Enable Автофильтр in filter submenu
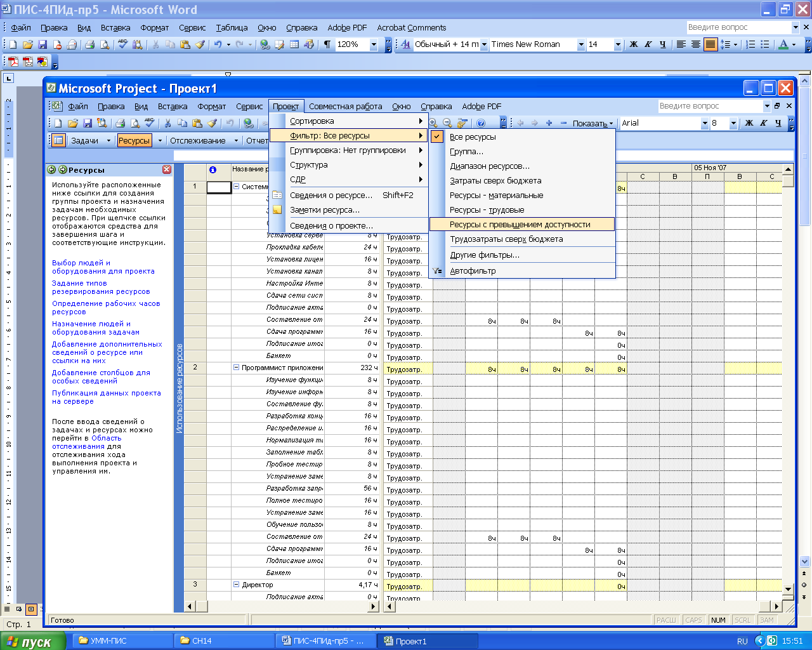This screenshot has height=650, width=812. click(473, 270)
